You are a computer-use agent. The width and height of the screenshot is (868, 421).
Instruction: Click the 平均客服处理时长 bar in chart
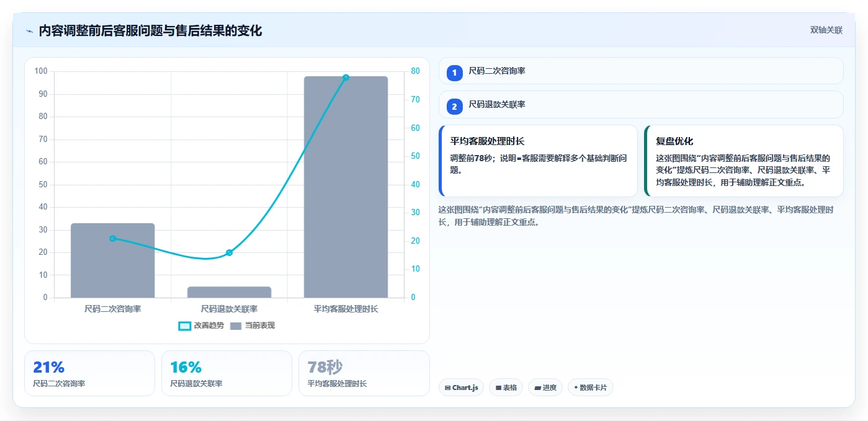tap(346, 187)
